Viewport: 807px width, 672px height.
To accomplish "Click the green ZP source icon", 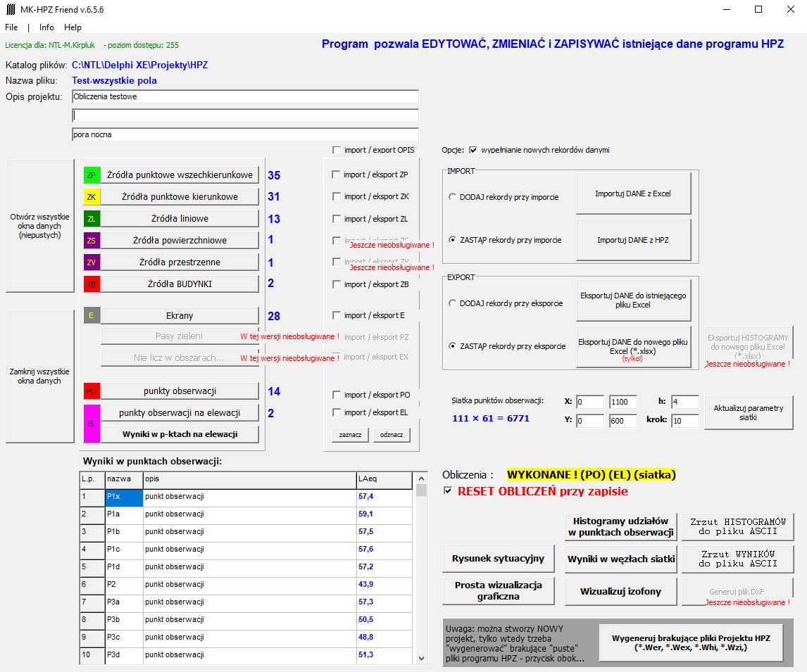I will pyautogui.click(x=91, y=175).
